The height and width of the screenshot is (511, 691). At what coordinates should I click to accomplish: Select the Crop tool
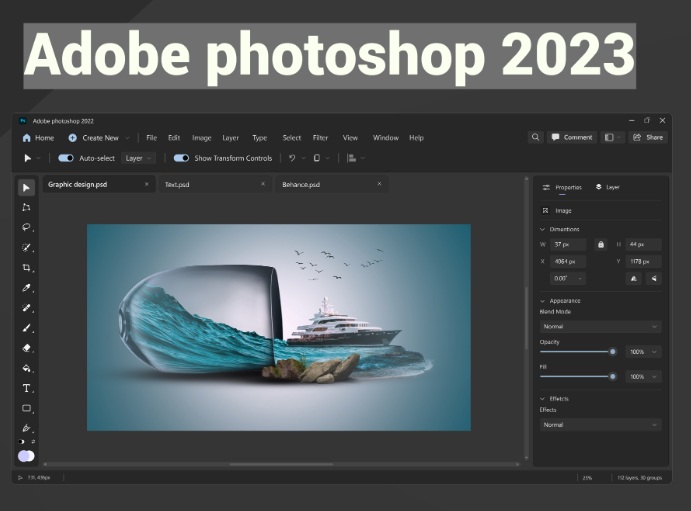26,268
